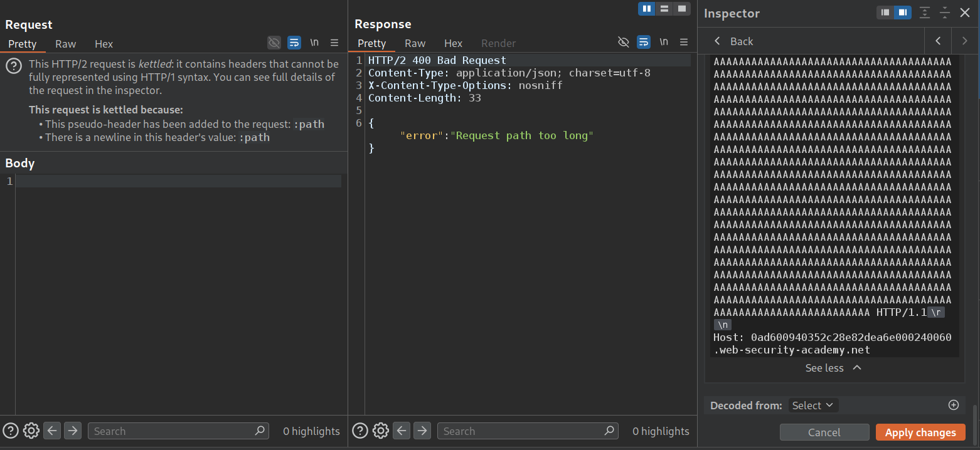Click the Cancel button in Inspector

click(x=824, y=432)
